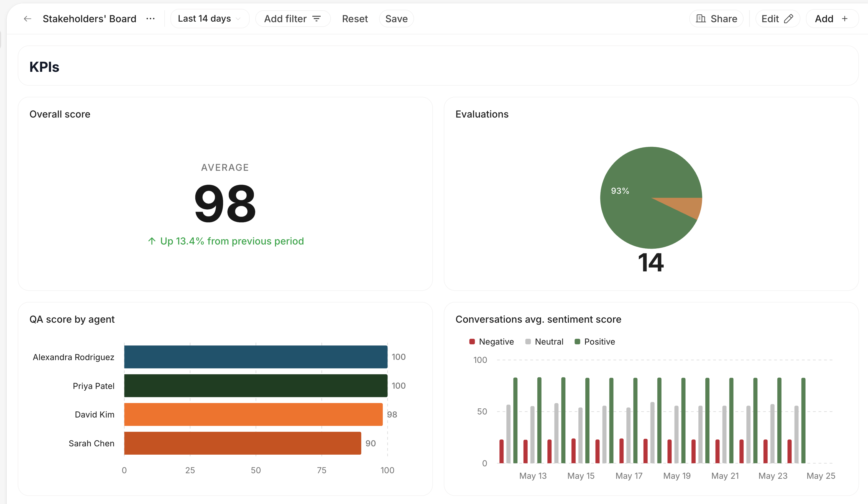Click the Stakeholders' Board title
This screenshot has height=504, width=868.
click(x=90, y=19)
